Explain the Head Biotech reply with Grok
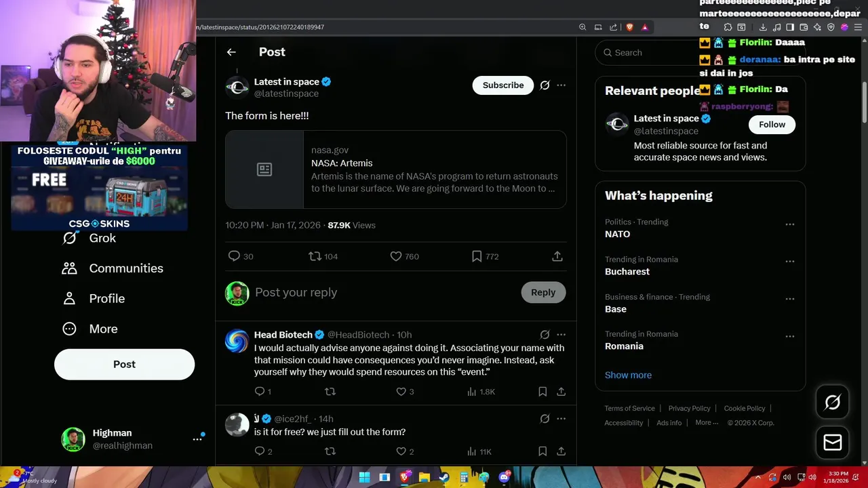The width and height of the screenshot is (868, 488). click(x=545, y=335)
